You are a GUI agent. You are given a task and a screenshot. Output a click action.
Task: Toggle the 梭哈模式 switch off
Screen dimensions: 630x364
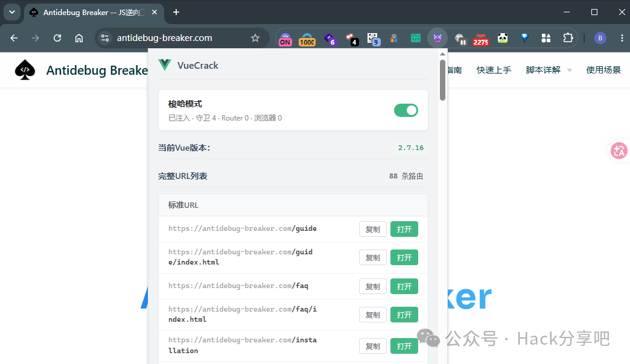(x=406, y=110)
